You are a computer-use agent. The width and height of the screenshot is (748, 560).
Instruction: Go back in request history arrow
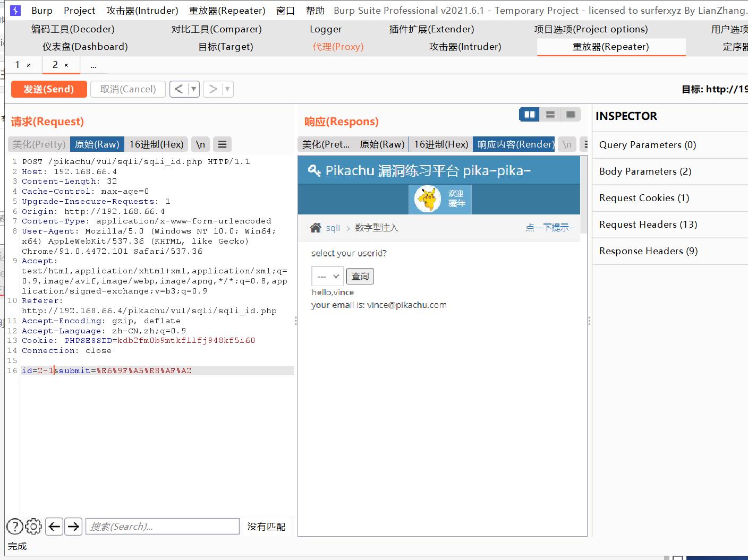coord(179,89)
